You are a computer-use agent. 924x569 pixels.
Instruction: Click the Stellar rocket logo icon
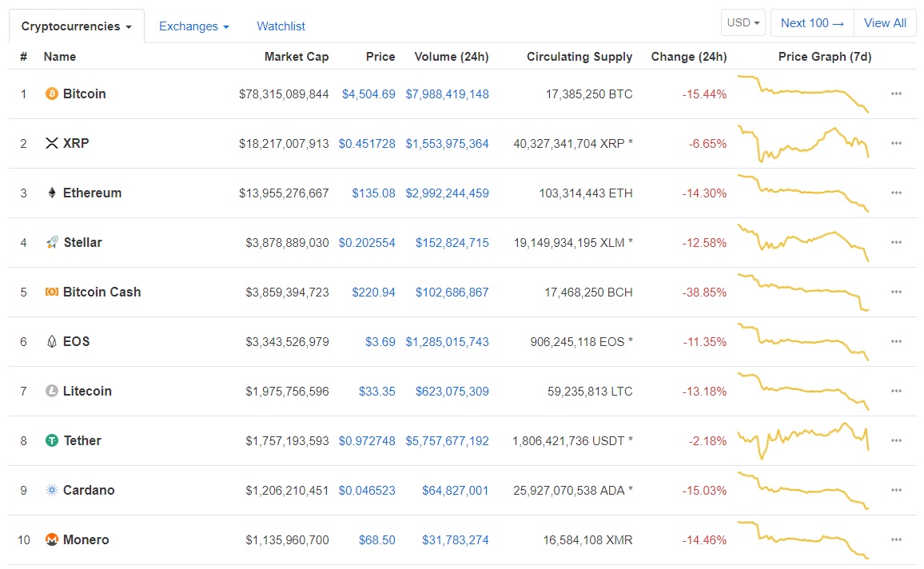52,243
